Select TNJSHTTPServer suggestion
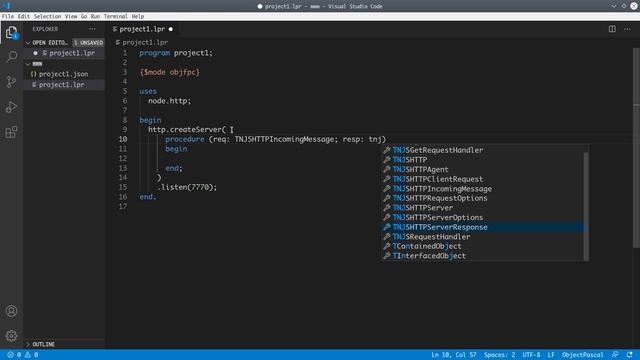 click(483, 208)
